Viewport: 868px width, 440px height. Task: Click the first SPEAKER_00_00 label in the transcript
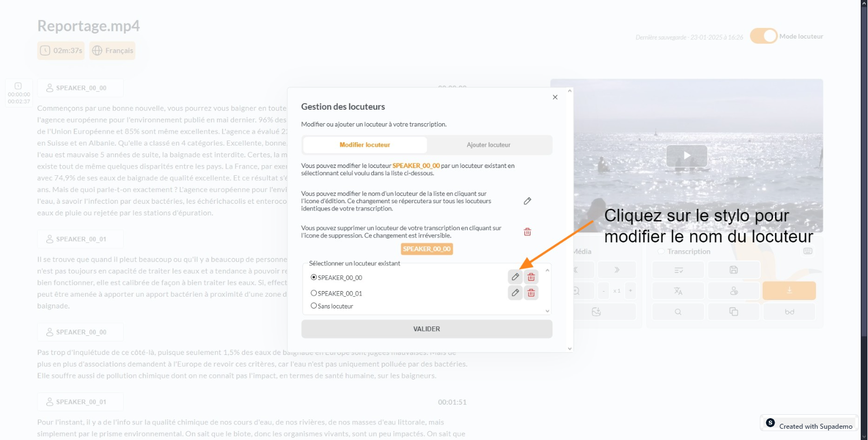click(81, 88)
